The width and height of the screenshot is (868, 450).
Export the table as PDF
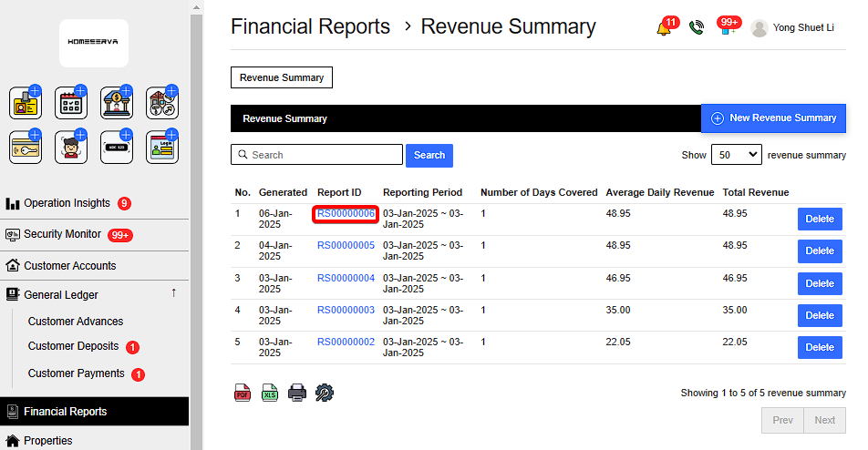pos(243,393)
